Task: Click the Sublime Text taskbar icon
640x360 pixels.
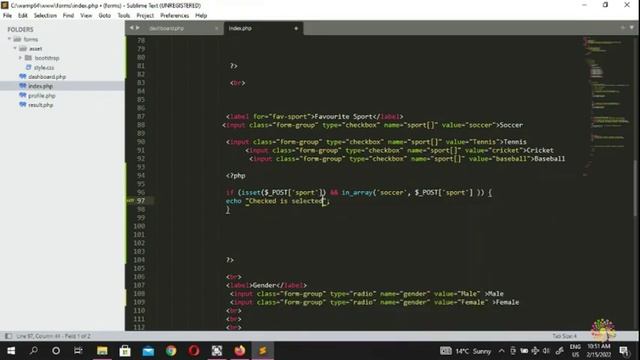Action: 262,351
